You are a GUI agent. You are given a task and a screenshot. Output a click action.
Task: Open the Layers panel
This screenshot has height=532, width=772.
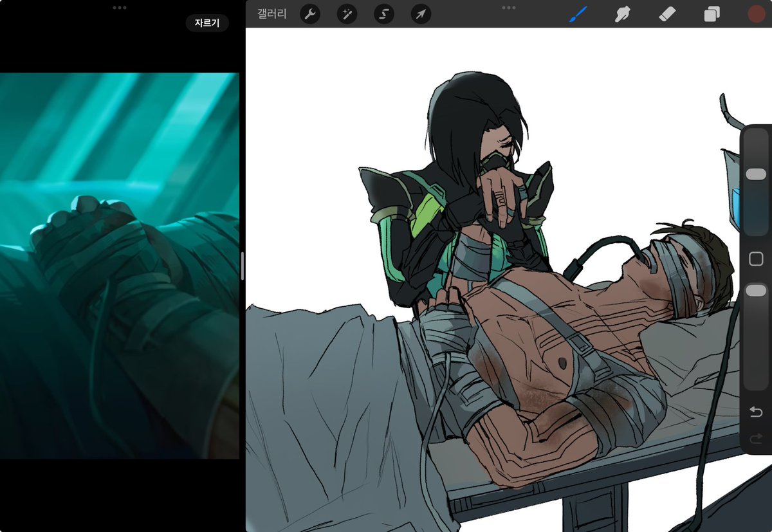[x=712, y=14]
